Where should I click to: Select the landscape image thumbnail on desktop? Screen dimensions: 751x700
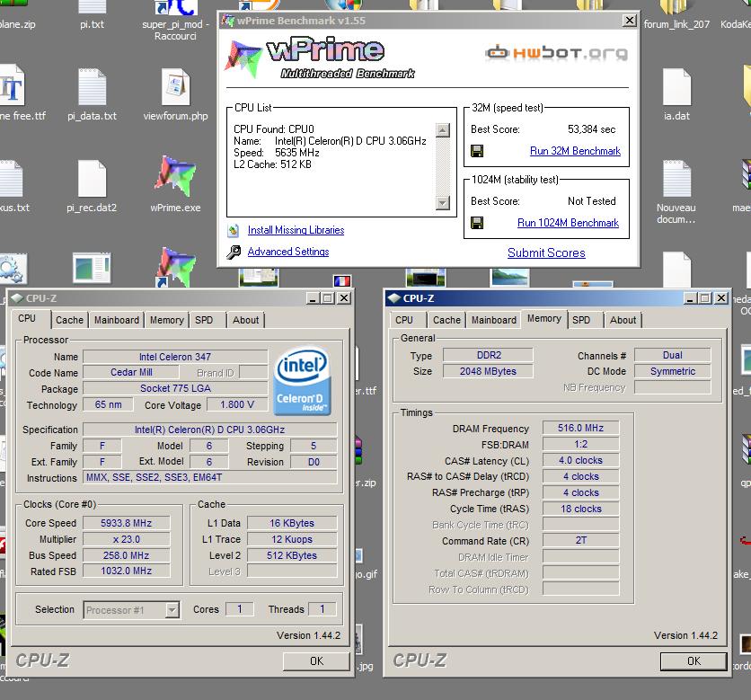click(x=509, y=277)
